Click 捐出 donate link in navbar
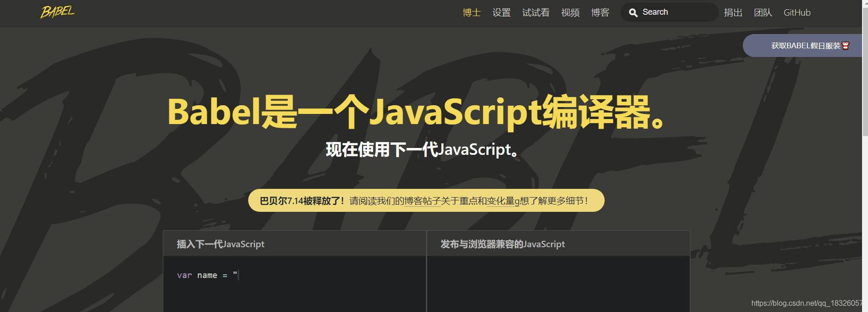This screenshot has width=868, height=312. click(x=733, y=12)
